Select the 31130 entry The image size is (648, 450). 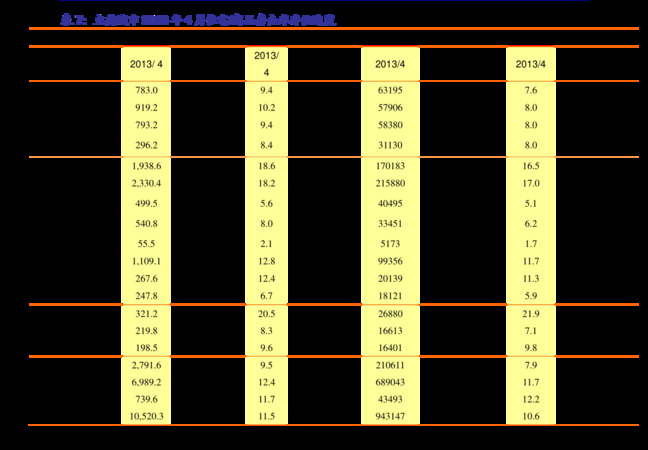tap(390, 145)
